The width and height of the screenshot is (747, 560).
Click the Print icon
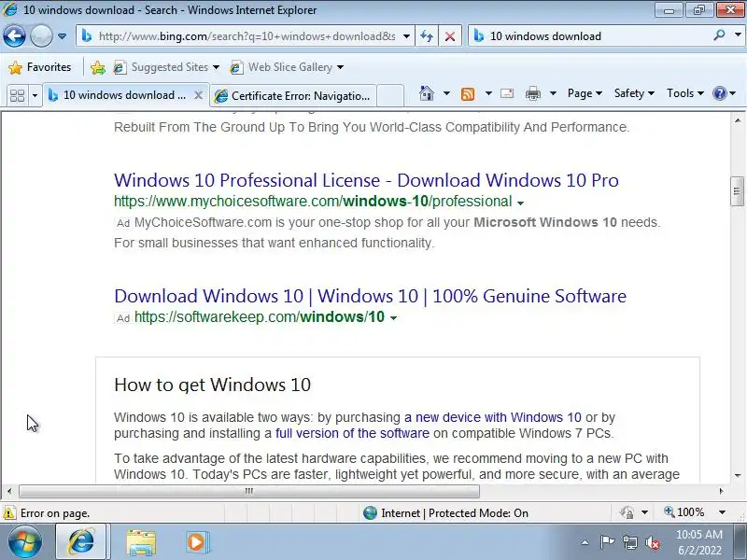coord(532,94)
